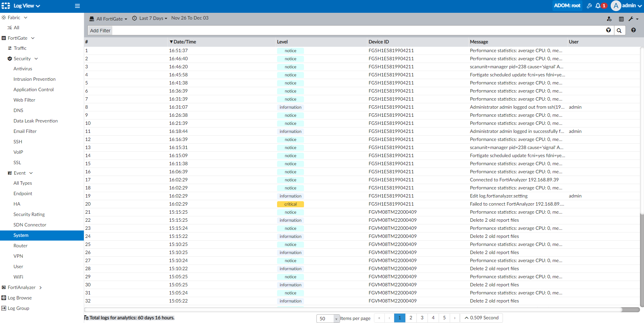644x323 pixels.
Task: Click the top bar wrench icon
Action: coord(589,6)
